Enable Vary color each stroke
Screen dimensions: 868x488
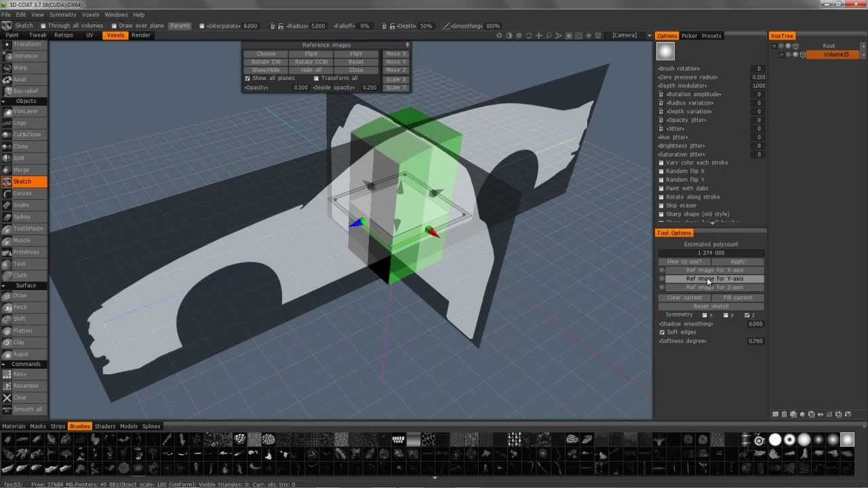click(661, 163)
